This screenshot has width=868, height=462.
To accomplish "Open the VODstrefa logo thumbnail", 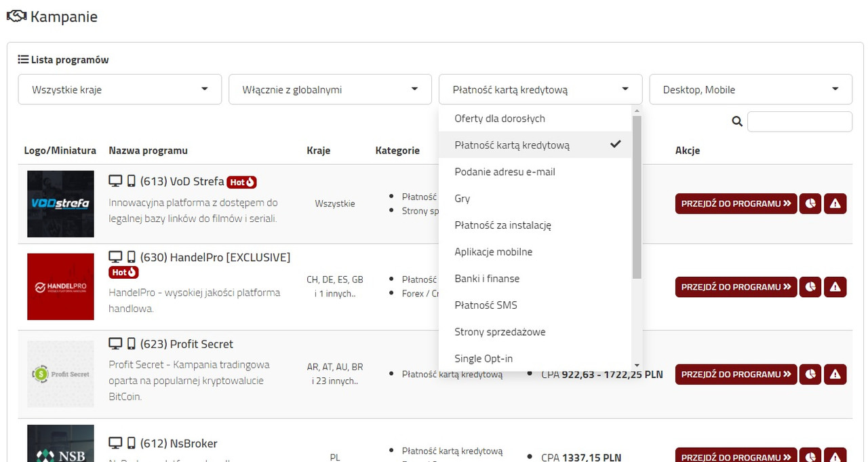I will point(60,204).
